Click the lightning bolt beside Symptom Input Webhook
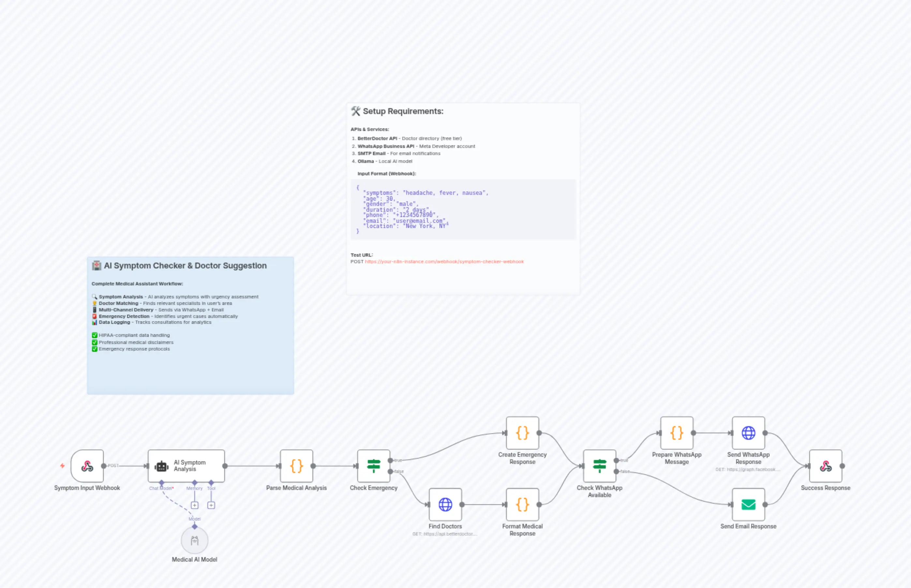Viewport: 911px width, 588px height. click(62, 466)
